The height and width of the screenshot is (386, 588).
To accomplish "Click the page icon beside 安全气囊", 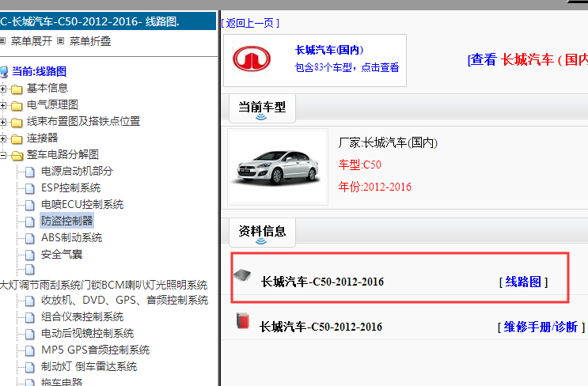I will click(x=30, y=255).
